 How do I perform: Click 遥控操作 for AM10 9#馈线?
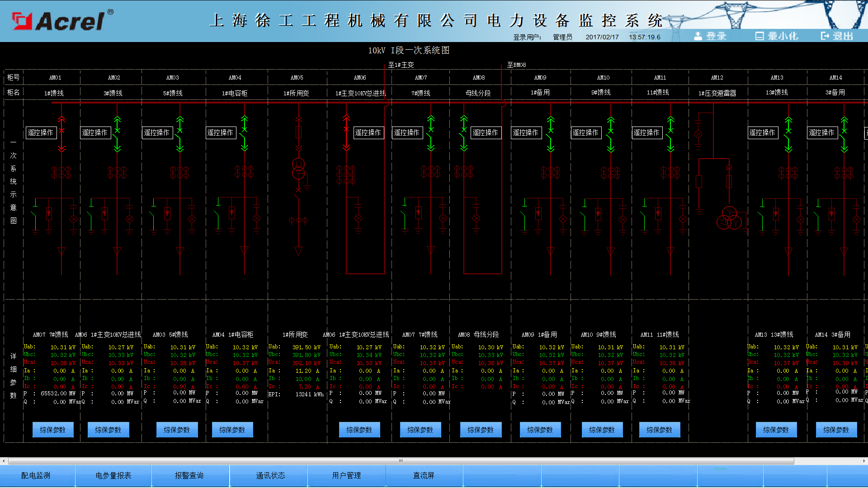pyautogui.click(x=585, y=132)
